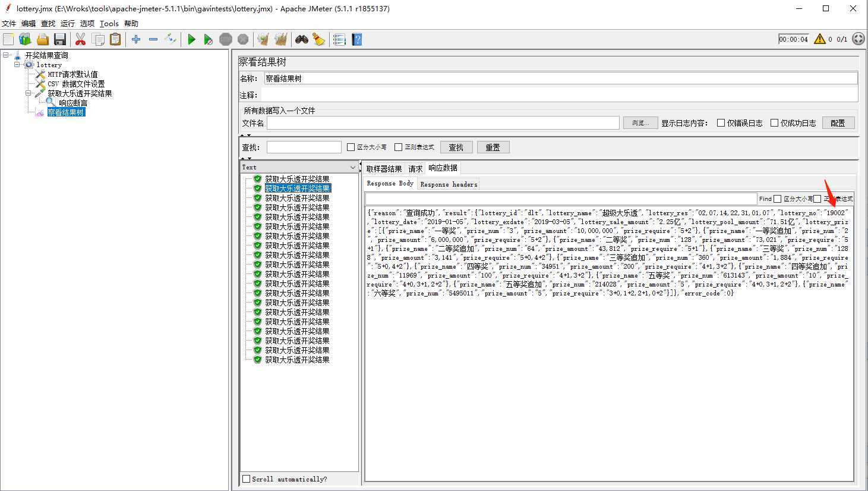
Task: Click the 查找 search button
Action: [x=456, y=147]
